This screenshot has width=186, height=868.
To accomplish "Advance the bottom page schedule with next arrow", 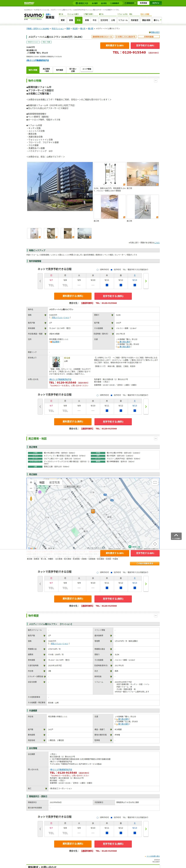I will (146, 829).
